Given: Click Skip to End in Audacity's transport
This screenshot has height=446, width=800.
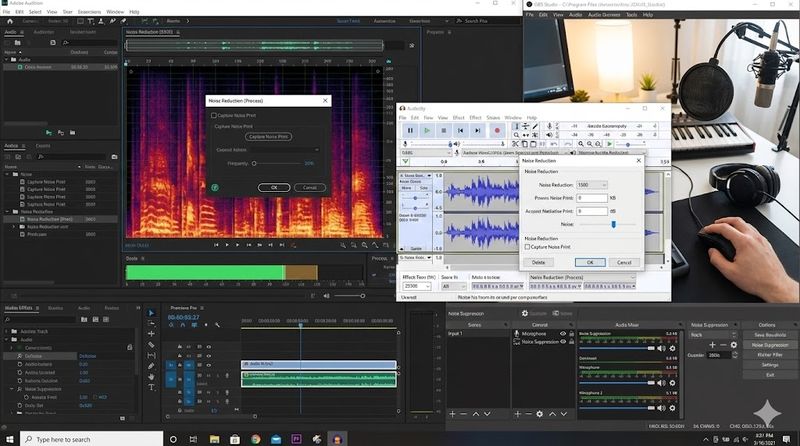Looking at the screenshot, I should (x=479, y=130).
